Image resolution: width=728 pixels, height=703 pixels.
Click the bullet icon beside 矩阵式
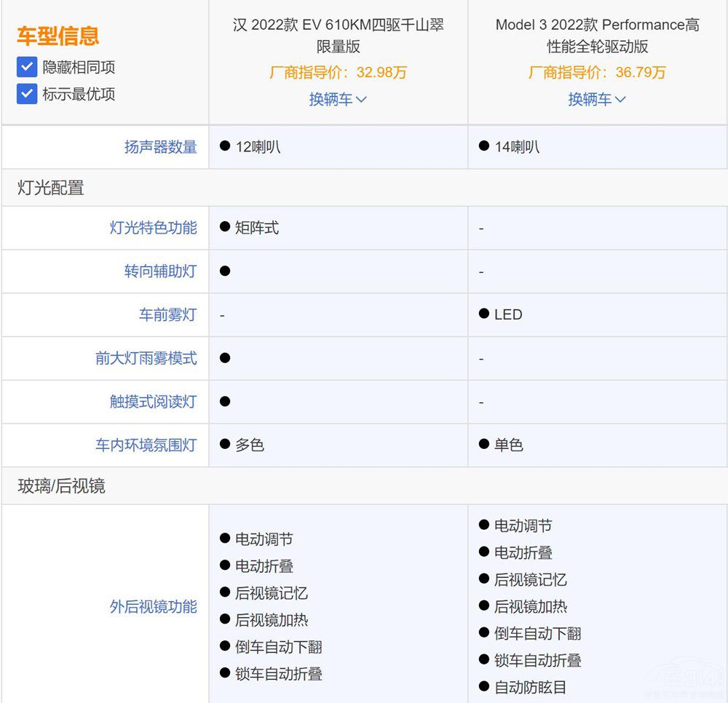click(x=225, y=227)
